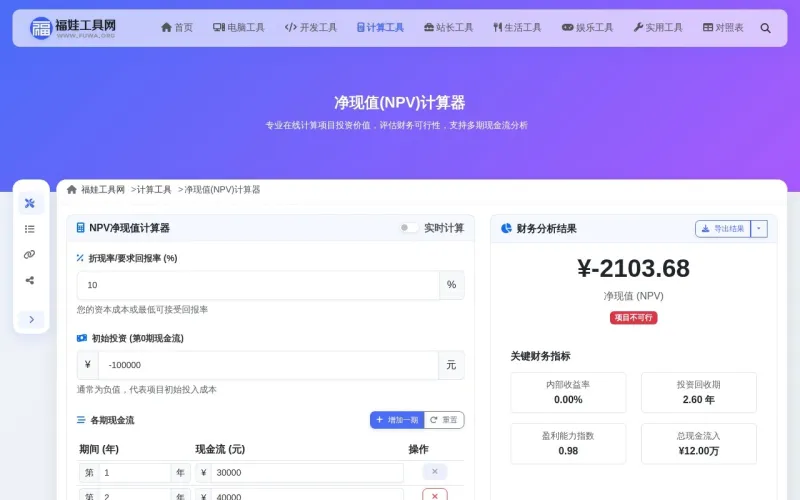Viewport: 800px width, 500px height.
Task: Click percent icon beside 折现率 label
Action: click(x=80, y=258)
